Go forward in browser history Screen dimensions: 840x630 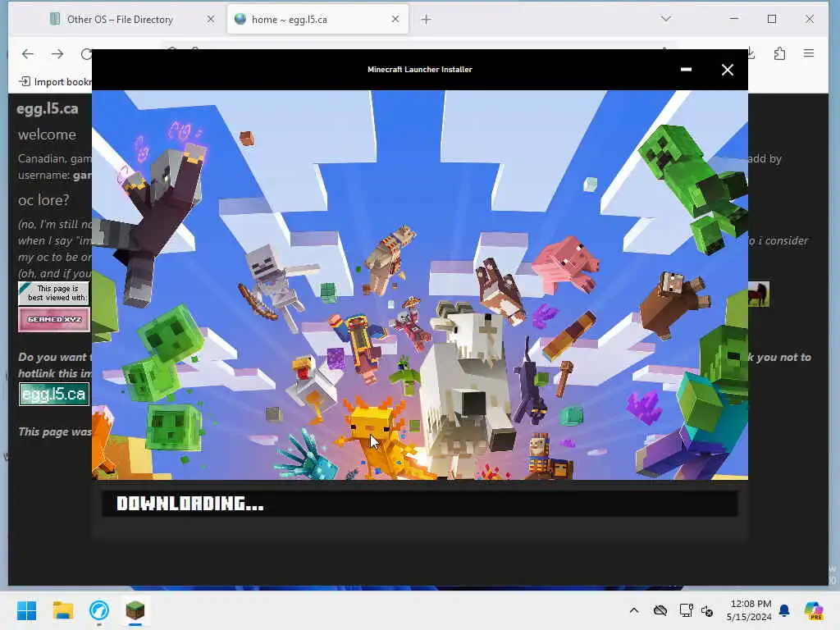[57, 53]
